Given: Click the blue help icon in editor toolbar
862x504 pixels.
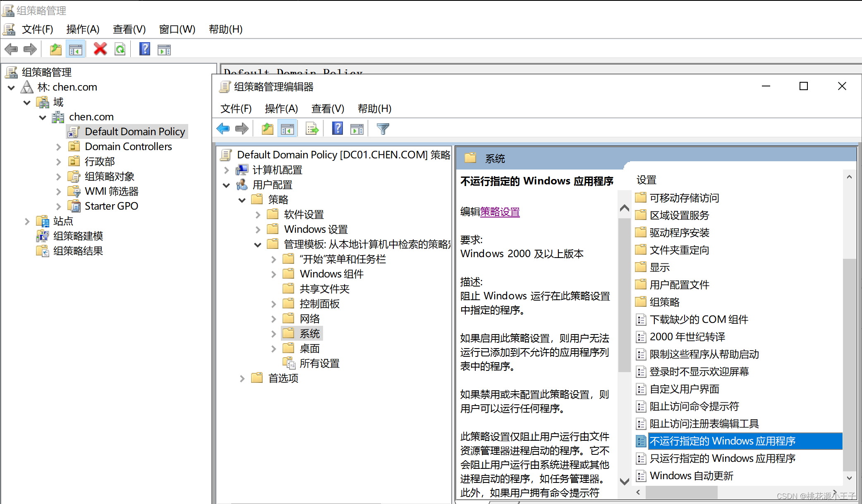Looking at the screenshot, I should [338, 129].
